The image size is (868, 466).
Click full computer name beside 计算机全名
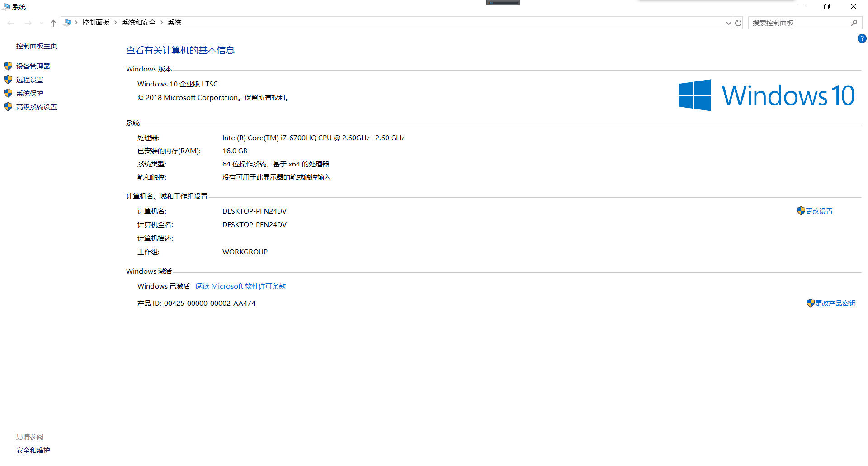[255, 225]
